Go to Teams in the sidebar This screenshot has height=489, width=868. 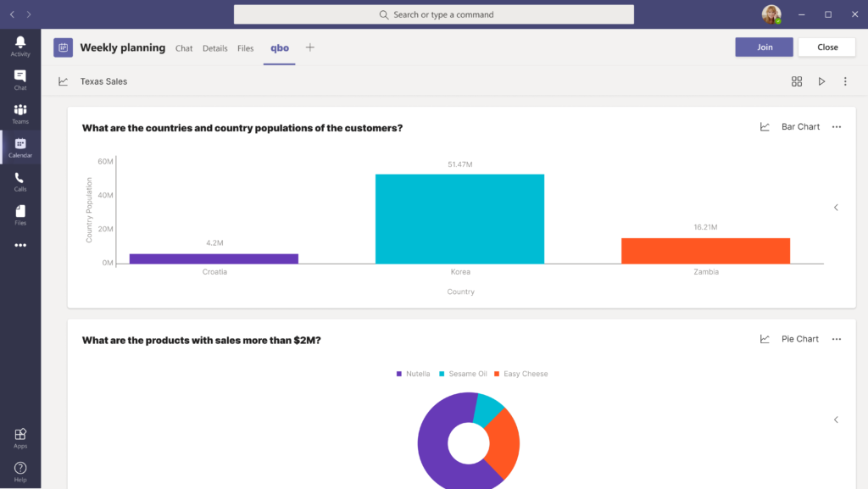tap(20, 114)
